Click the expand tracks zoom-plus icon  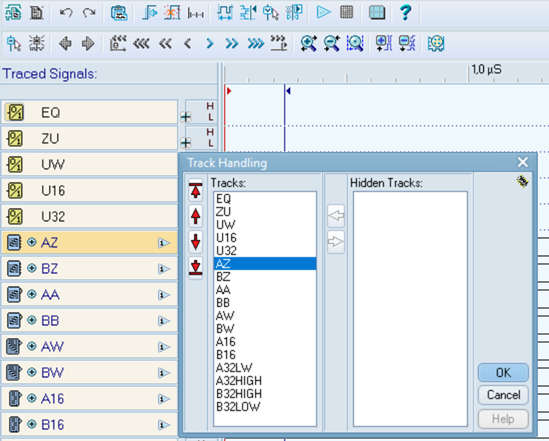(x=384, y=43)
